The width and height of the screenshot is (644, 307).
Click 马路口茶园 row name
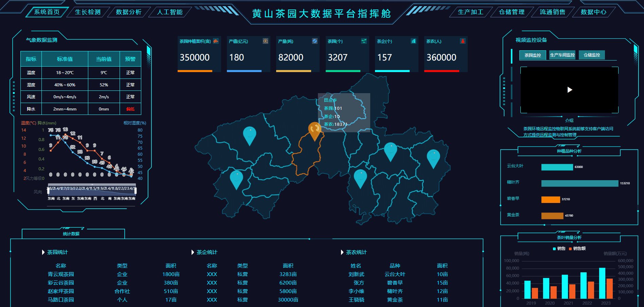(x=61, y=300)
